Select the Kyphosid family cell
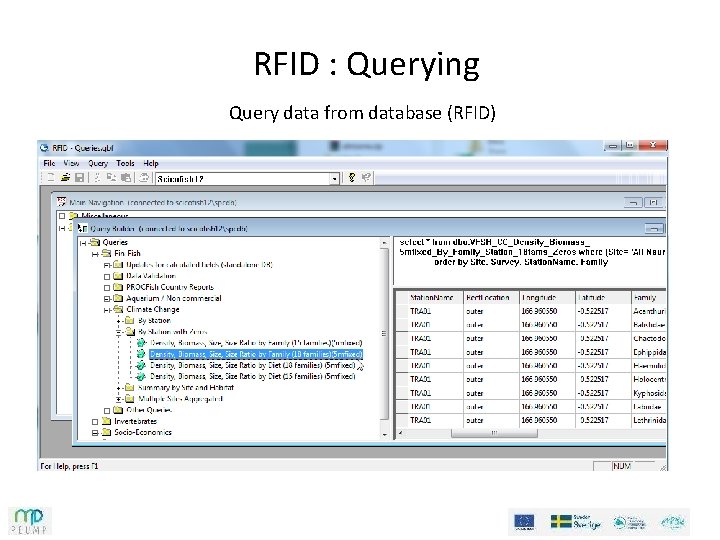 [648, 393]
